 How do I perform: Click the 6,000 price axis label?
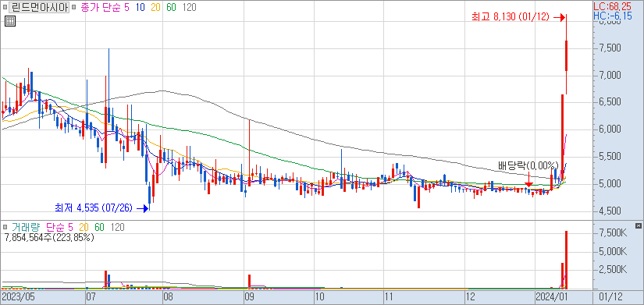[x=610, y=129]
